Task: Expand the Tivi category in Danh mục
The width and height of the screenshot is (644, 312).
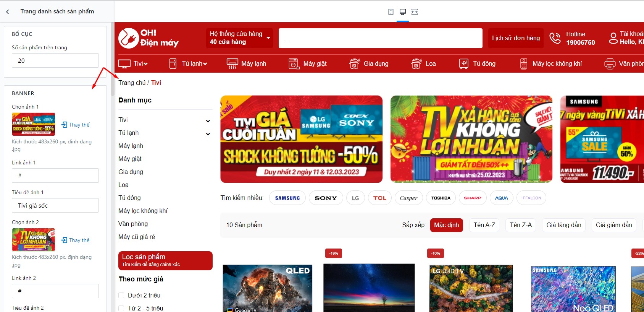Action: (x=208, y=121)
